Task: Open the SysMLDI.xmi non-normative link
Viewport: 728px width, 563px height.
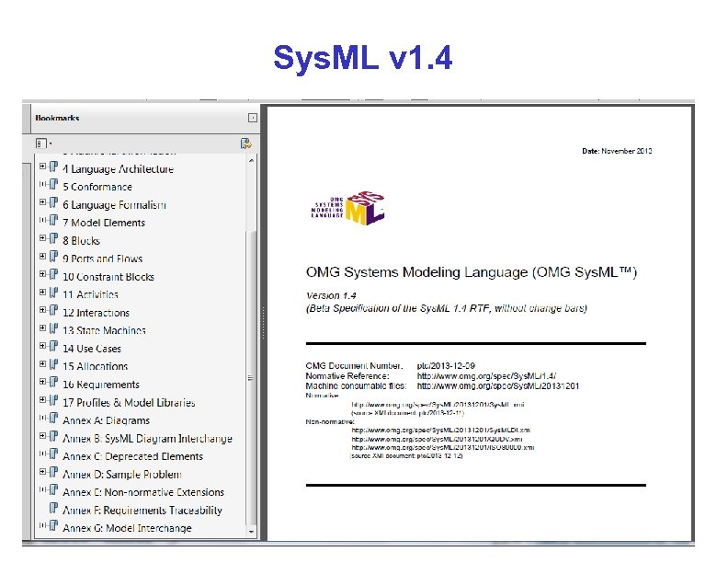Action: [440, 431]
